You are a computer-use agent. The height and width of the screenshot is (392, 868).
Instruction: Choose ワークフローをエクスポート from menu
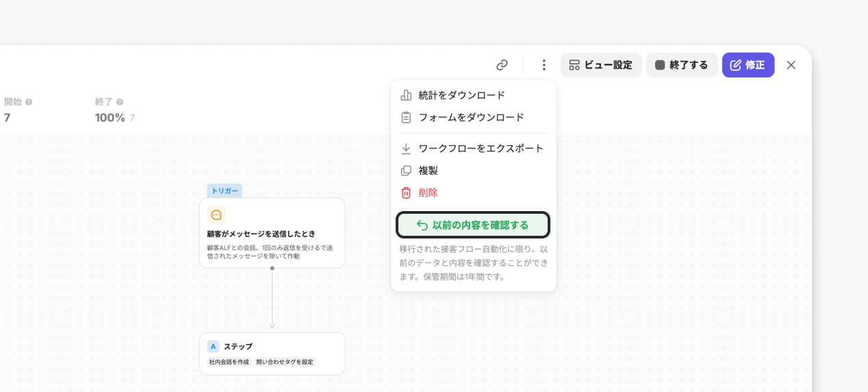481,148
